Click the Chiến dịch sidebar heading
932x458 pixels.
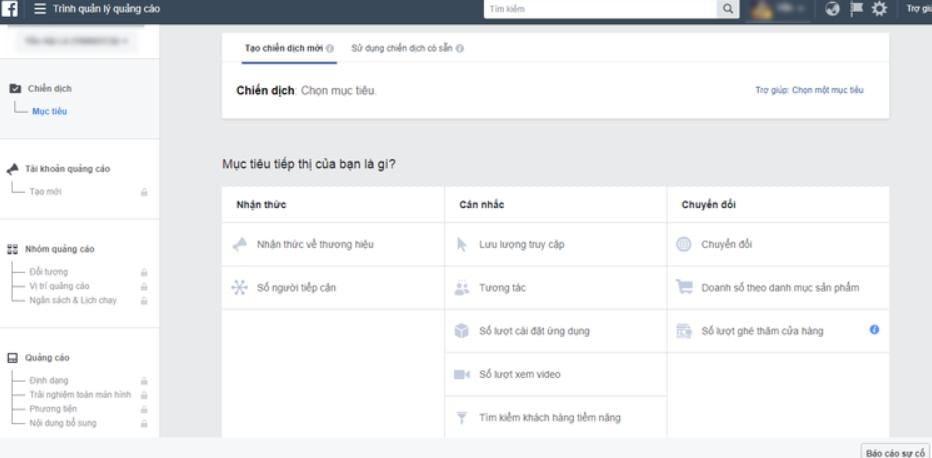pos(49,89)
